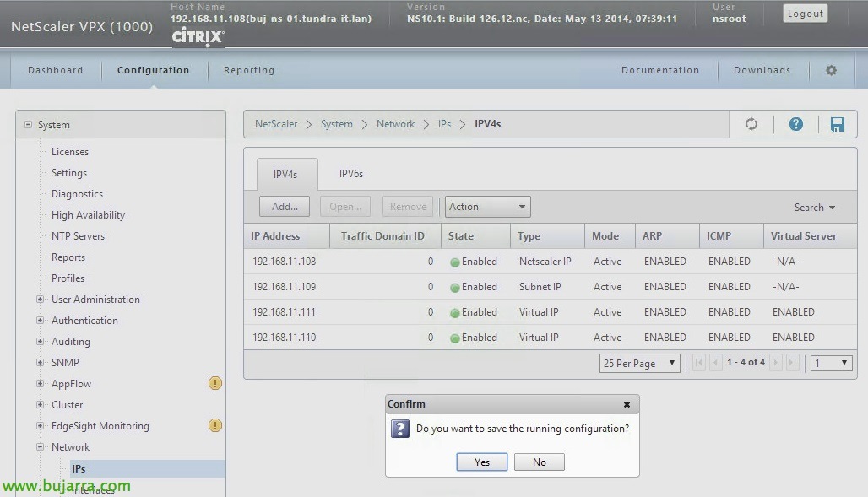Click No in the Confirm dialog
868x497 pixels.
point(540,462)
